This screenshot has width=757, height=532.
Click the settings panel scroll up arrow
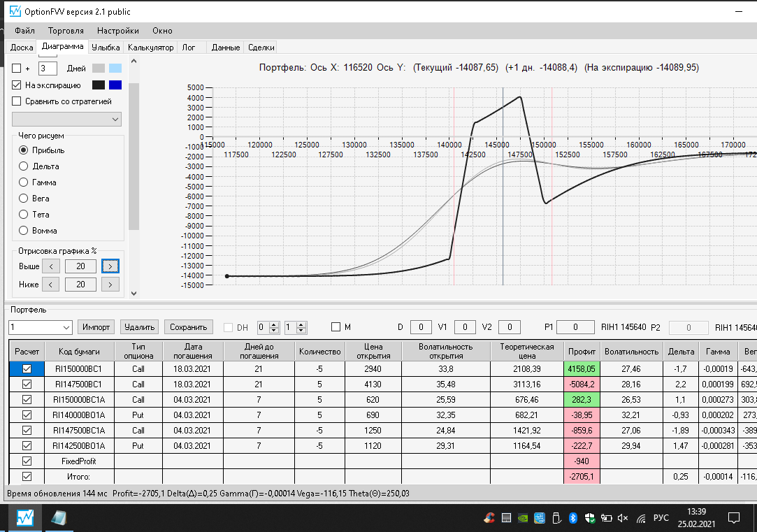point(134,62)
